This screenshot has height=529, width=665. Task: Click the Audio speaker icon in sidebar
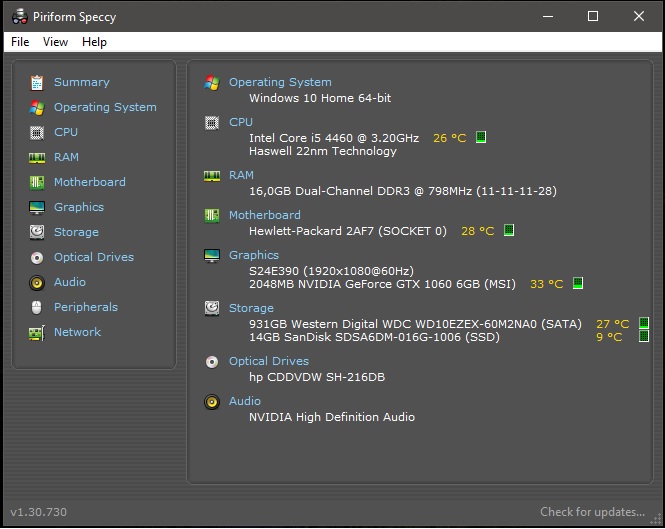coord(37,283)
